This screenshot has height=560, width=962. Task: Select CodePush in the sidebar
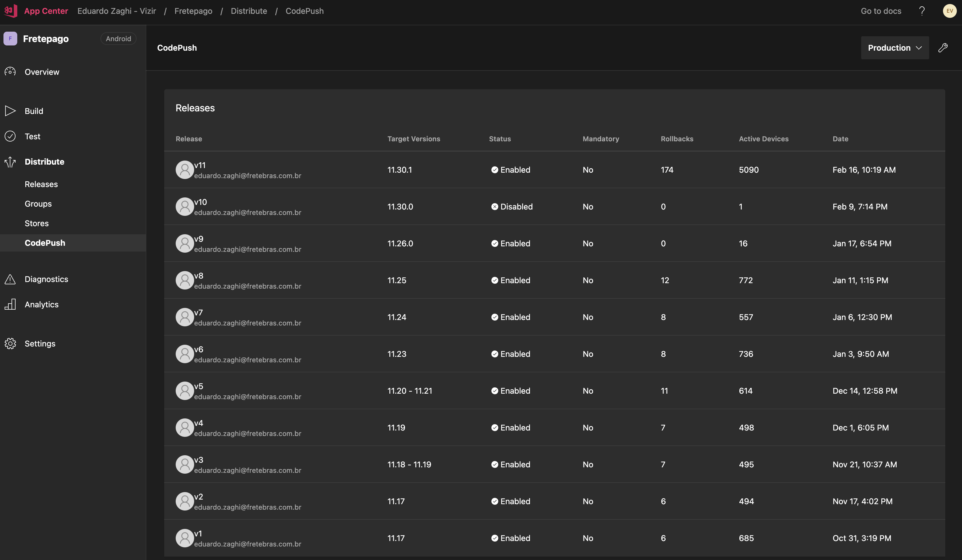coord(73,243)
